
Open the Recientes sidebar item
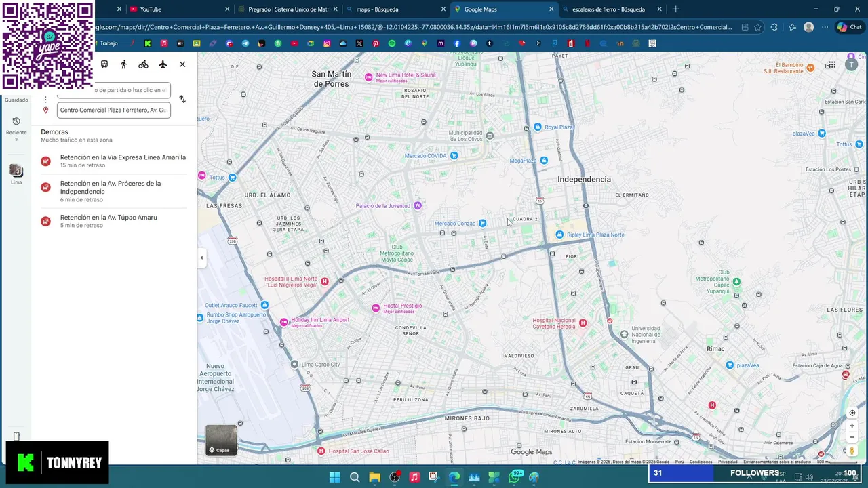(16, 129)
